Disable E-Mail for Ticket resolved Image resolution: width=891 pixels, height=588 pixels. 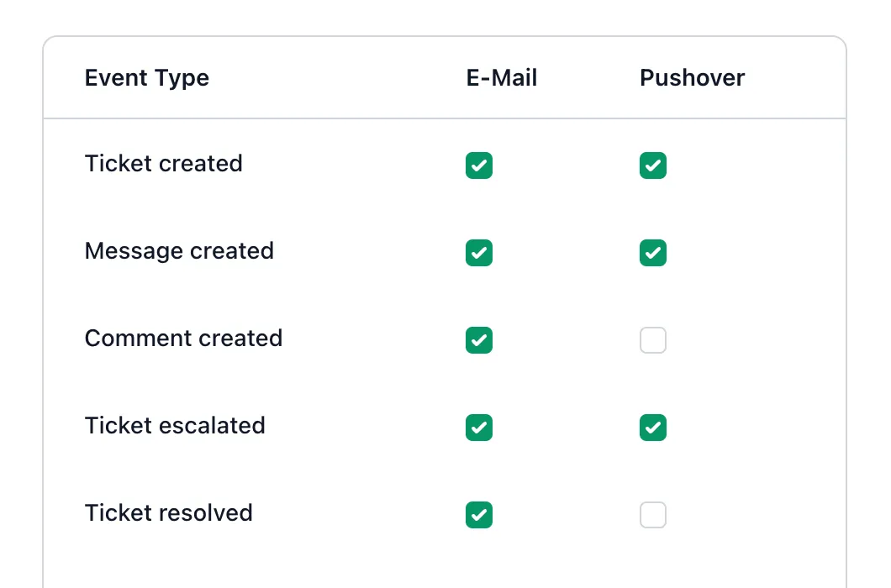pyautogui.click(x=479, y=515)
